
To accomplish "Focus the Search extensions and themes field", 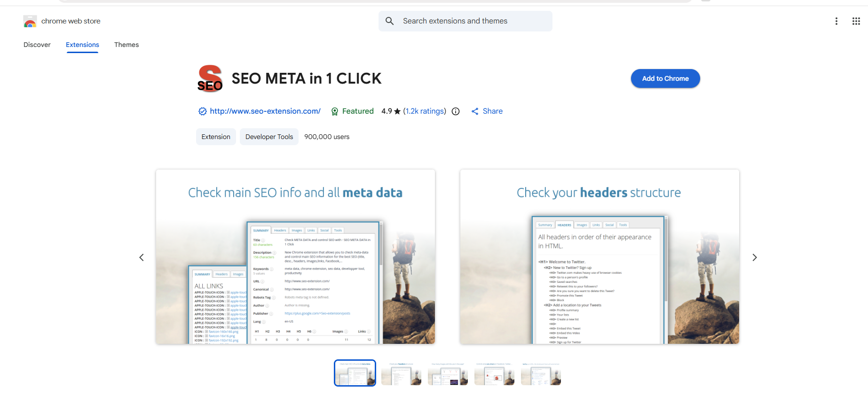I will coord(465,21).
